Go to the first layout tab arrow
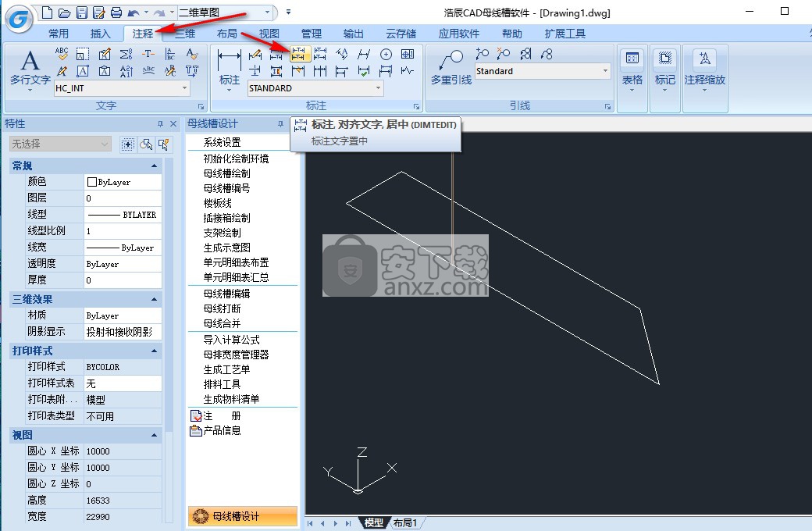 coord(310,523)
